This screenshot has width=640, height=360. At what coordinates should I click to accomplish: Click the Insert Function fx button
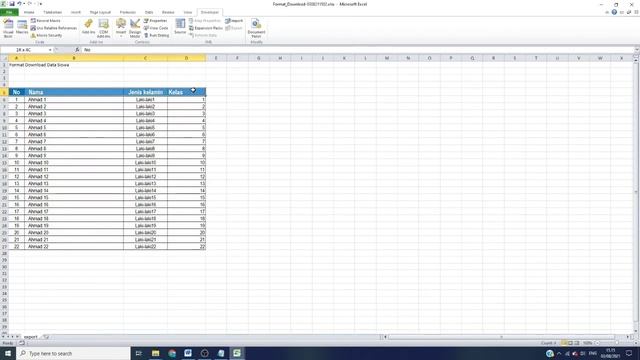click(x=77, y=50)
